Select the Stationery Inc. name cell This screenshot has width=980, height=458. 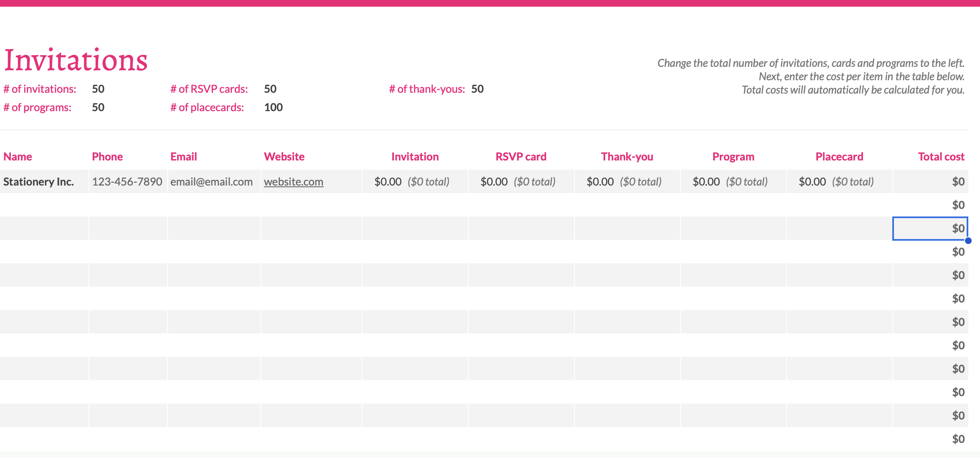39,182
